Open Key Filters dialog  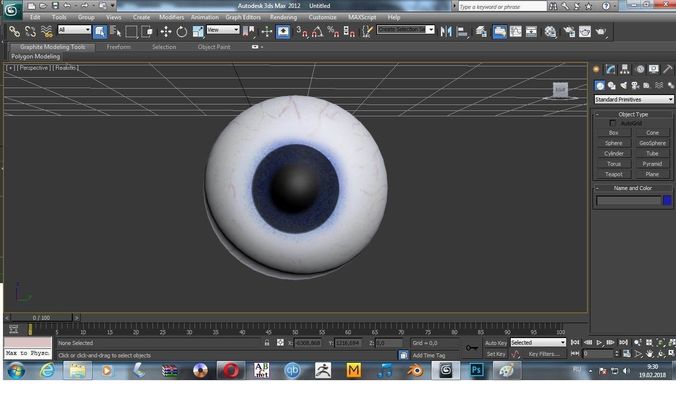544,354
